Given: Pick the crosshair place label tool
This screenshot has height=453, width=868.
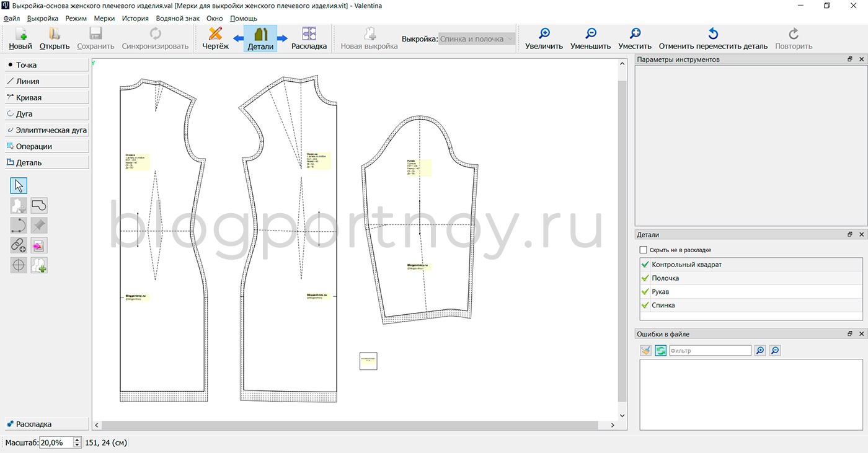Looking at the screenshot, I should (x=19, y=265).
